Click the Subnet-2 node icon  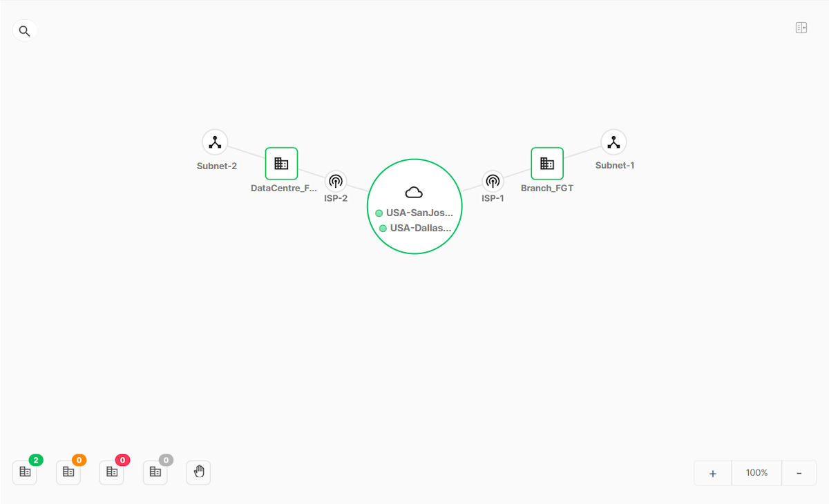(215, 142)
